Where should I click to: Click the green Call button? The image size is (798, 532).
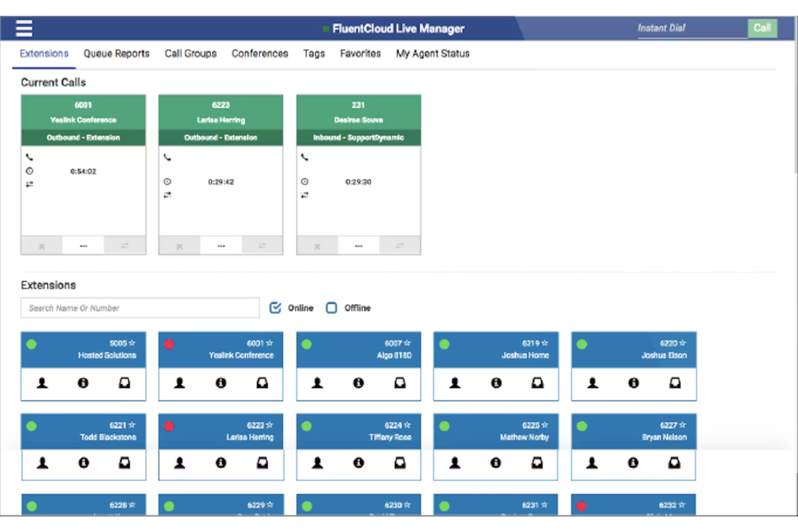click(x=762, y=28)
